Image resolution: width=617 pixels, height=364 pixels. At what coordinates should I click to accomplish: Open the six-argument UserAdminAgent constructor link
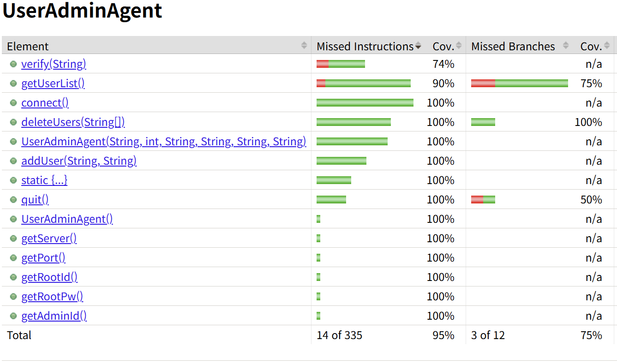click(x=163, y=142)
